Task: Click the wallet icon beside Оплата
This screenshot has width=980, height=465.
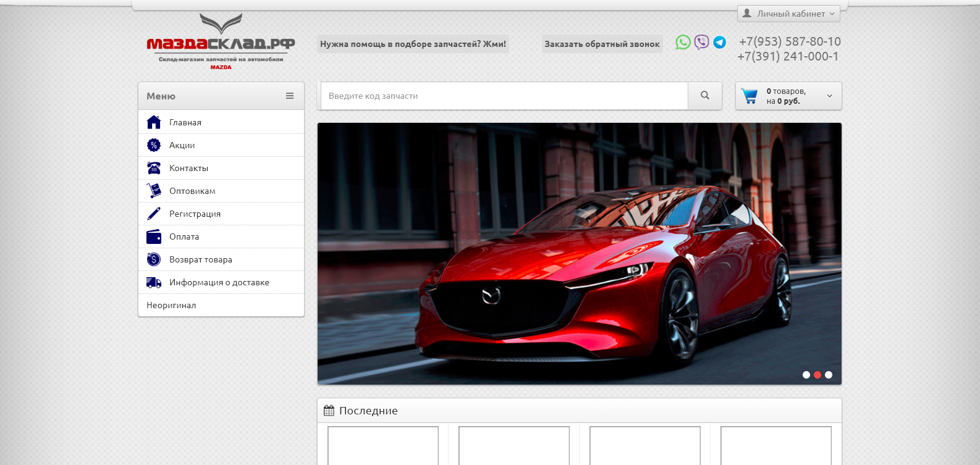Action: [x=154, y=237]
